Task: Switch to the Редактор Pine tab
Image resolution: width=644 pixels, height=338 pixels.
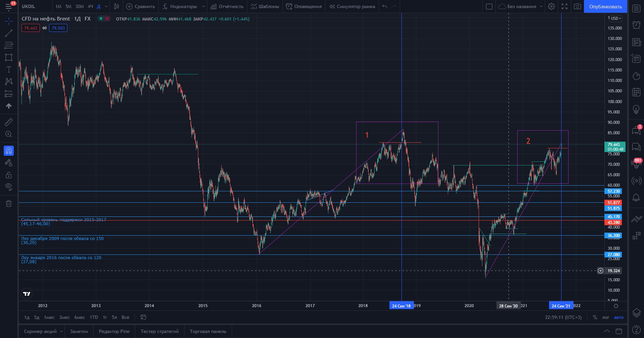Action: pos(114,331)
